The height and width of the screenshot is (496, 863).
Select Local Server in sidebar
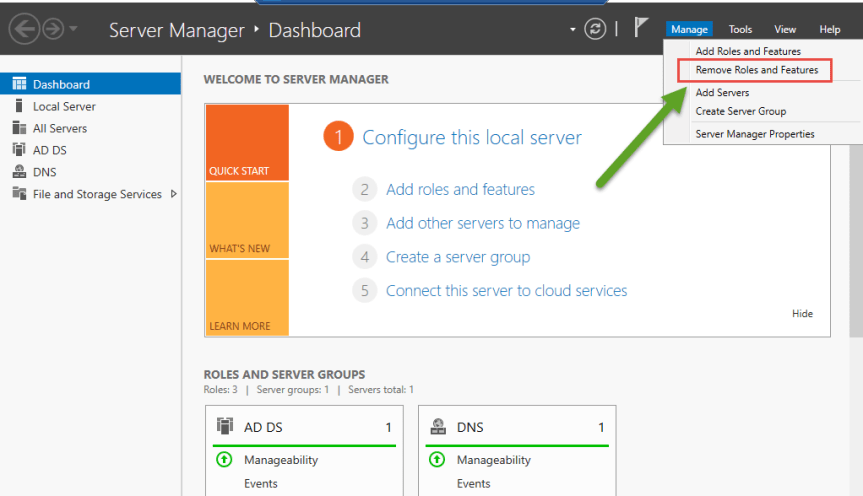pyautogui.click(x=64, y=106)
